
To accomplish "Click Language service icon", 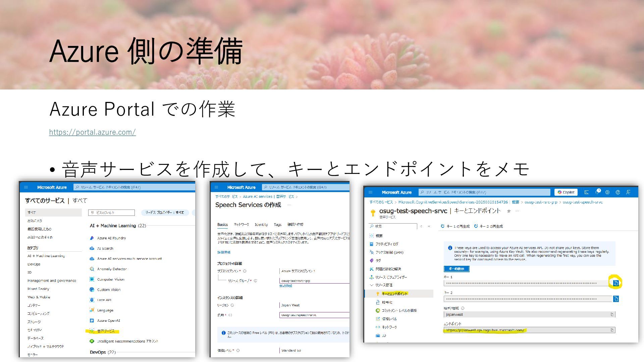I will coord(92,310).
